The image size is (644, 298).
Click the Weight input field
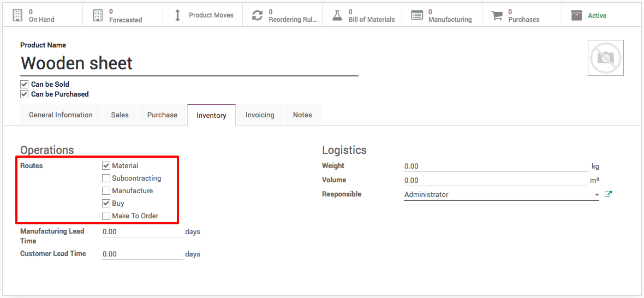(x=496, y=166)
